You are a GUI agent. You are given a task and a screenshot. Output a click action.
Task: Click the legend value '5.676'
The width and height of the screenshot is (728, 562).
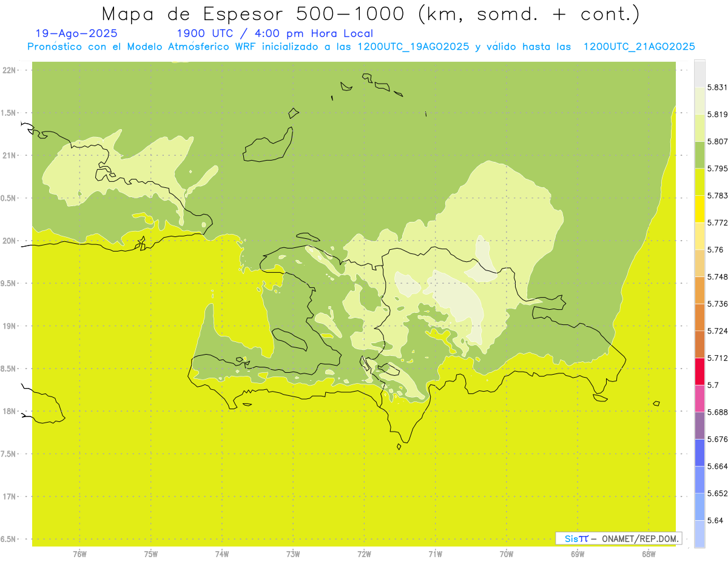pos(717,440)
